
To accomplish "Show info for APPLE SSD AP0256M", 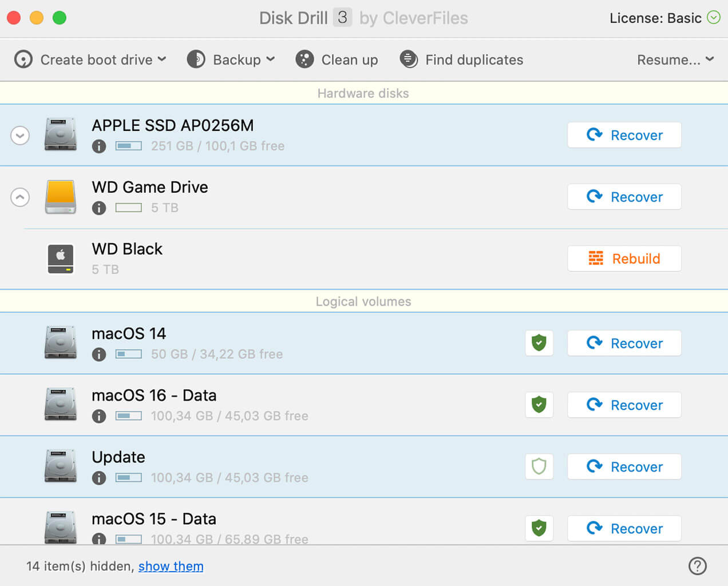I will (99, 146).
